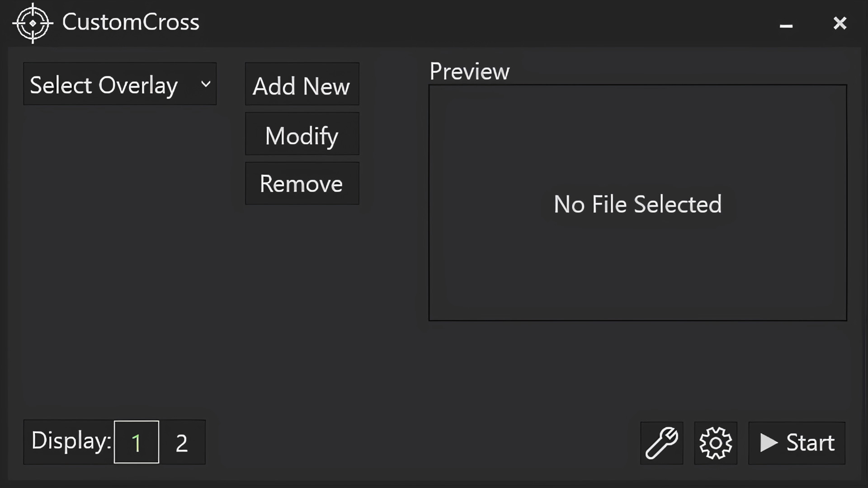Click the wrench icon in bottom toolbar
Screen dimensions: 868x488
click(x=661, y=442)
